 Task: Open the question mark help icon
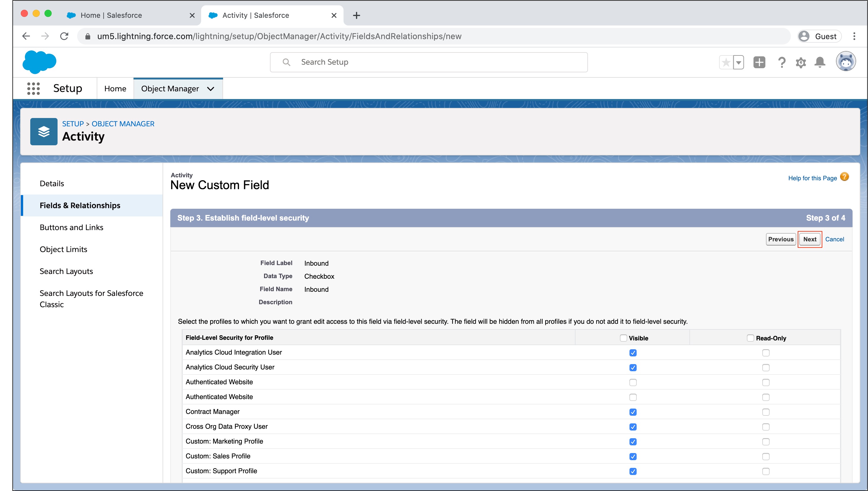coord(781,62)
